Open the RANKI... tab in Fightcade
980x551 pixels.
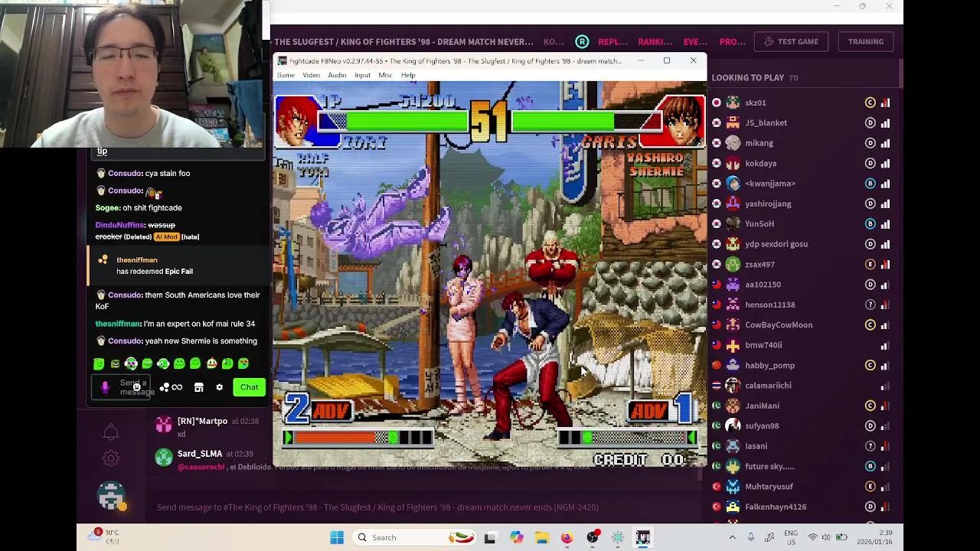coord(655,41)
